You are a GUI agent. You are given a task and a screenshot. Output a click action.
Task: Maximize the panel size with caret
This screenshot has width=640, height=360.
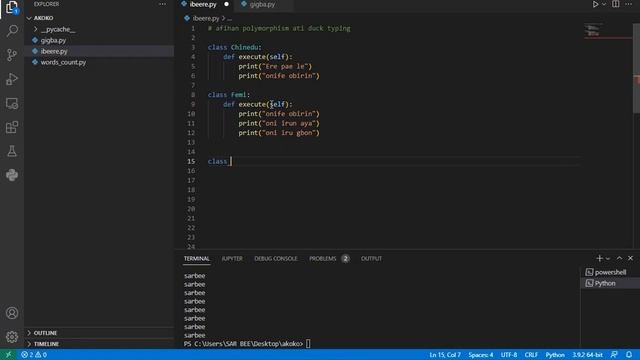coord(619,258)
